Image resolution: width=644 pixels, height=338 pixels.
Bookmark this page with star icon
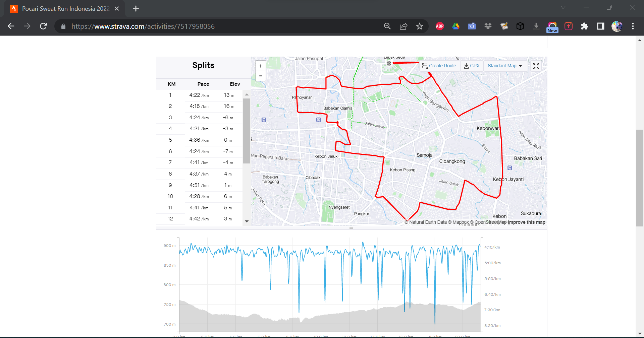click(x=419, y=26)
